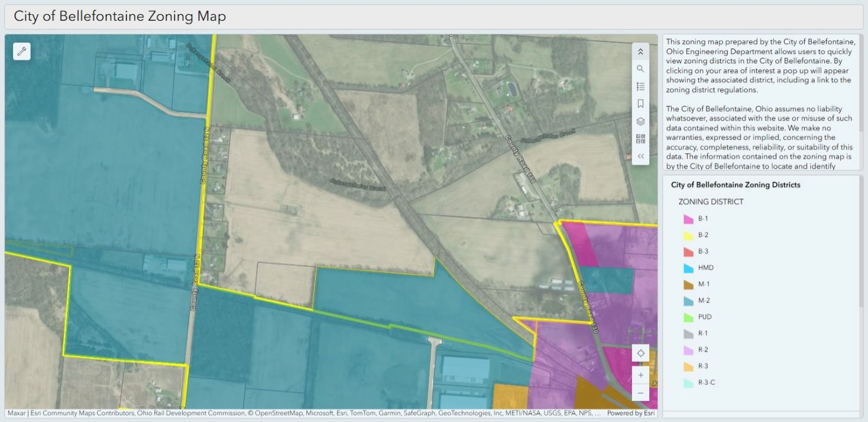Open the bookmarks tool
The image size is (868, 422).
[x=640, y=104]
